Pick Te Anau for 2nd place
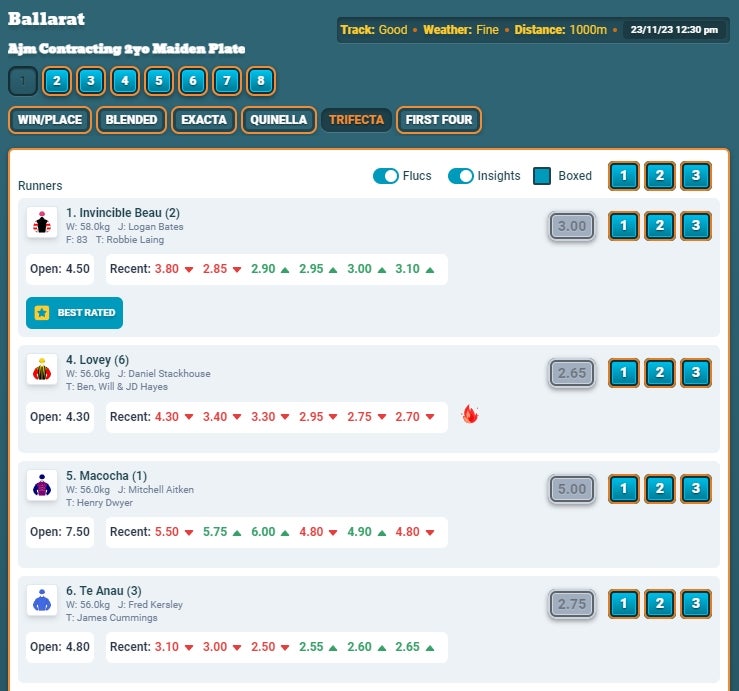Image resolution: width=739 pixels, height=691 pixels. pos(659,604)
